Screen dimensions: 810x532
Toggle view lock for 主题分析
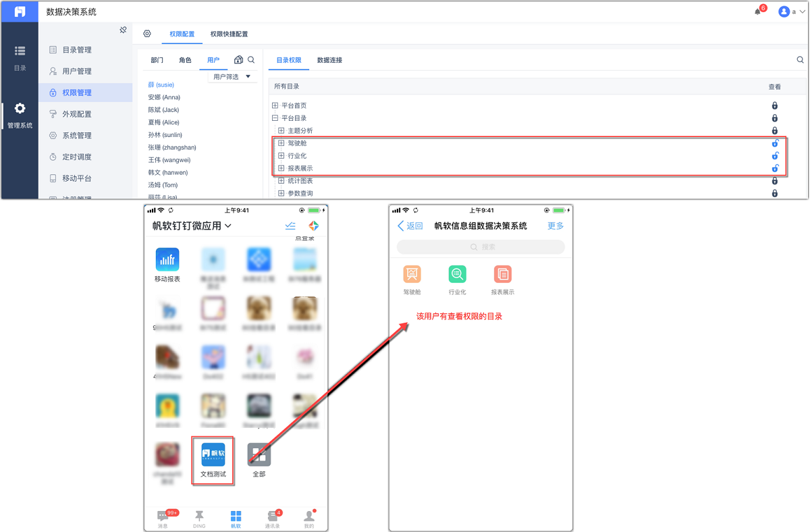pos(775,130)
